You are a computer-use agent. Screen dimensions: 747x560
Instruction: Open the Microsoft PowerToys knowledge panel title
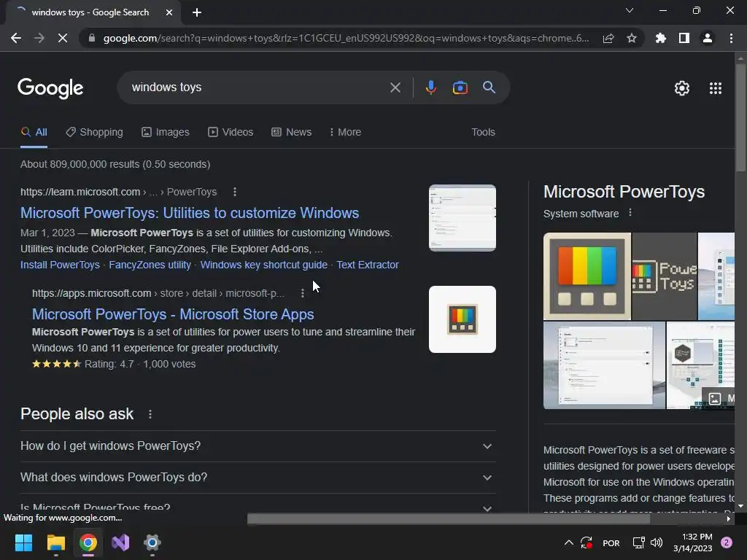point(624,192)
